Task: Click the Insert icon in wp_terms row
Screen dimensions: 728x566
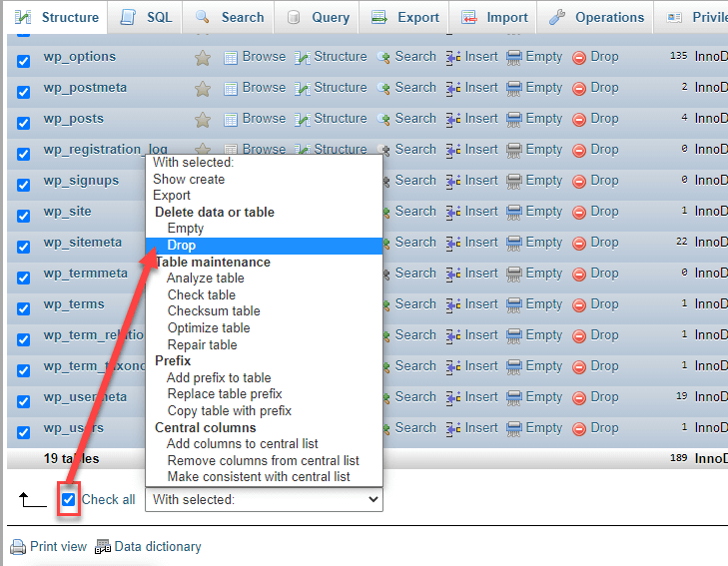Action: tap(453, 305)
